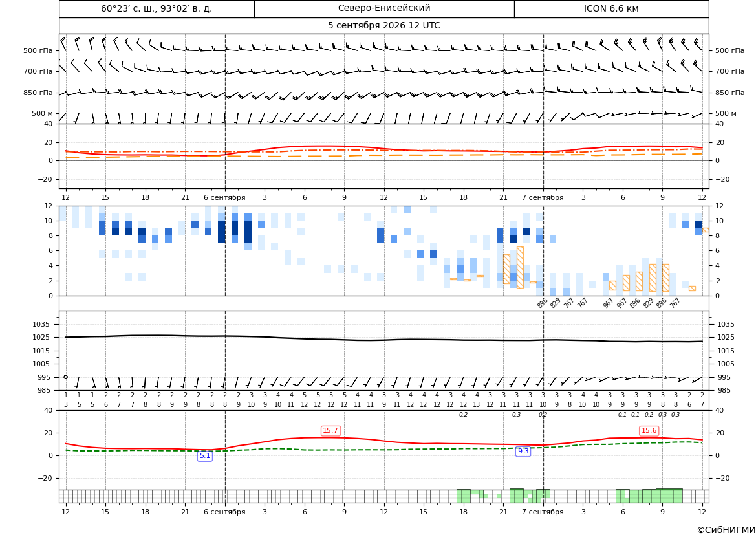Click the ©СибНИГМИ copyright text
Viewport: 756px width, 535px height.
(x=726, y=530)
